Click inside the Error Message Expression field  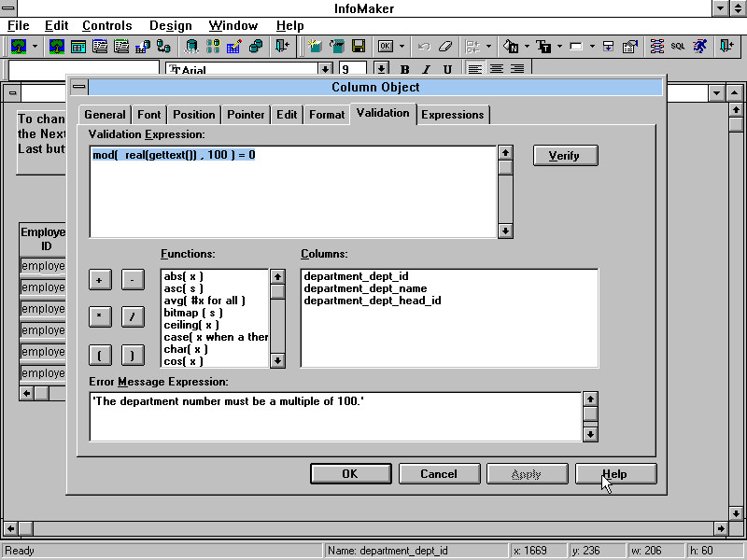tap(335, 416)
